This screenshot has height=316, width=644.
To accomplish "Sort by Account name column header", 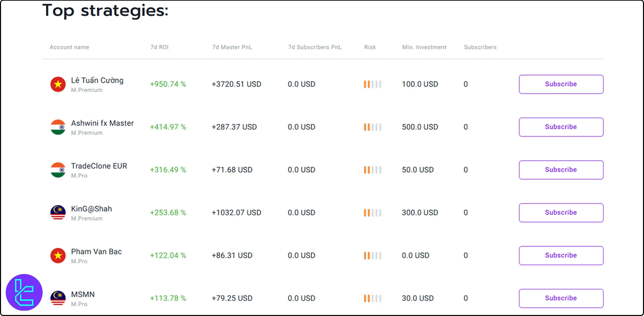I will tap(69, 47).
